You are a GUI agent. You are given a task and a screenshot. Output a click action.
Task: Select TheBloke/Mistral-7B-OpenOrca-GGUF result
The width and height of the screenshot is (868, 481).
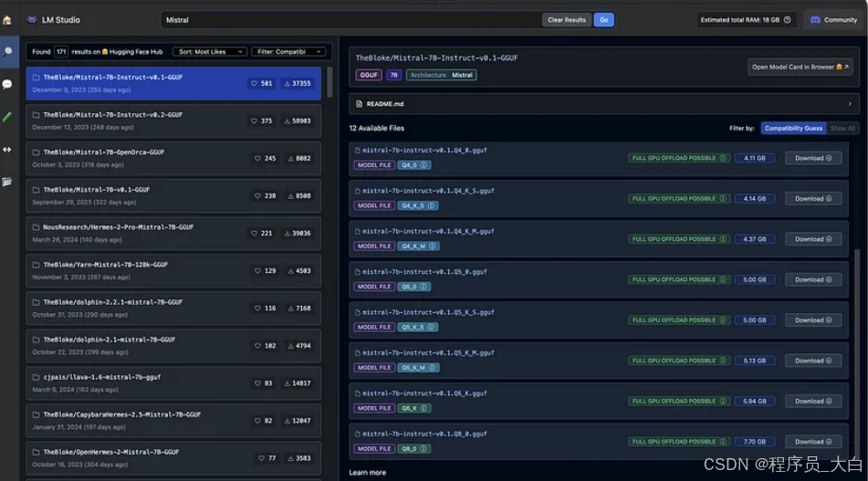(x=173, y=158)
